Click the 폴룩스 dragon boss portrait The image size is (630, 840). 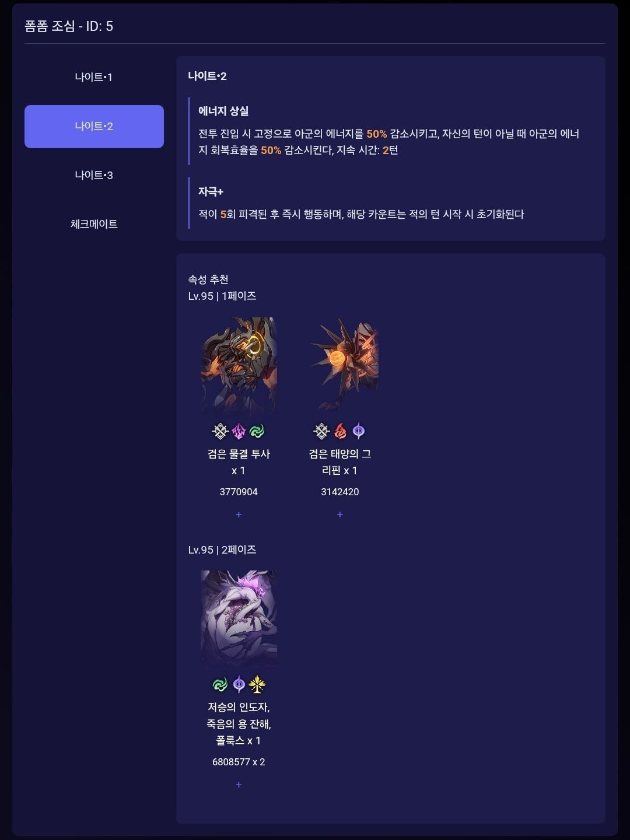pyautogui.click(x=239, y=619)
